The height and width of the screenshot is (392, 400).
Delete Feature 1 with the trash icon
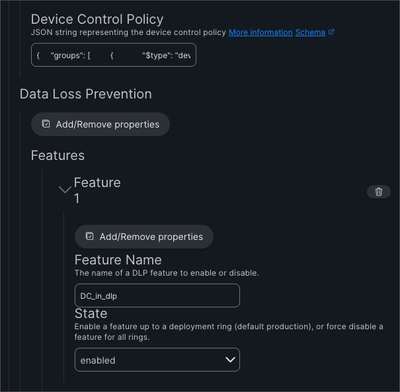pyautogui.click(x=378, y=192)
